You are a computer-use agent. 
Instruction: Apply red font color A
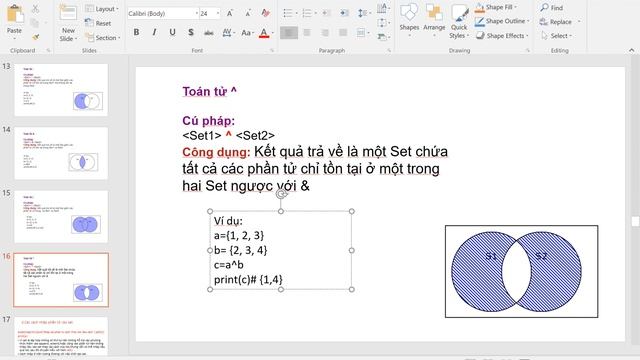click(x=264, y=33)
